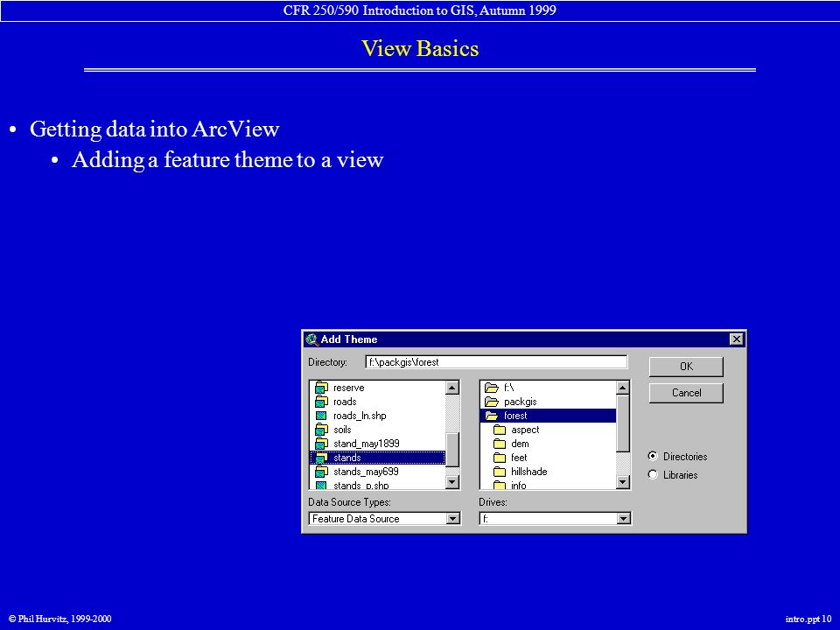Select the soils coverage entry
This screenshot has height=630, width=840.
[377, 429]
